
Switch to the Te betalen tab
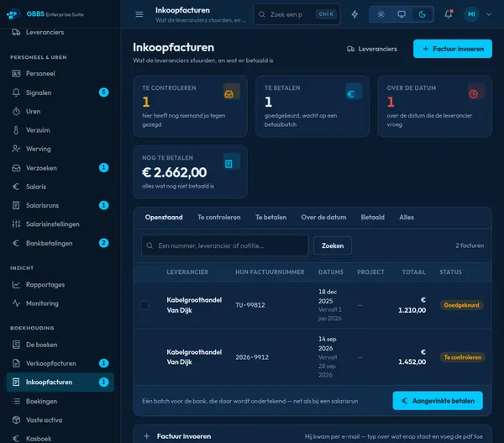pyautogui.click(x=270, y=217)
